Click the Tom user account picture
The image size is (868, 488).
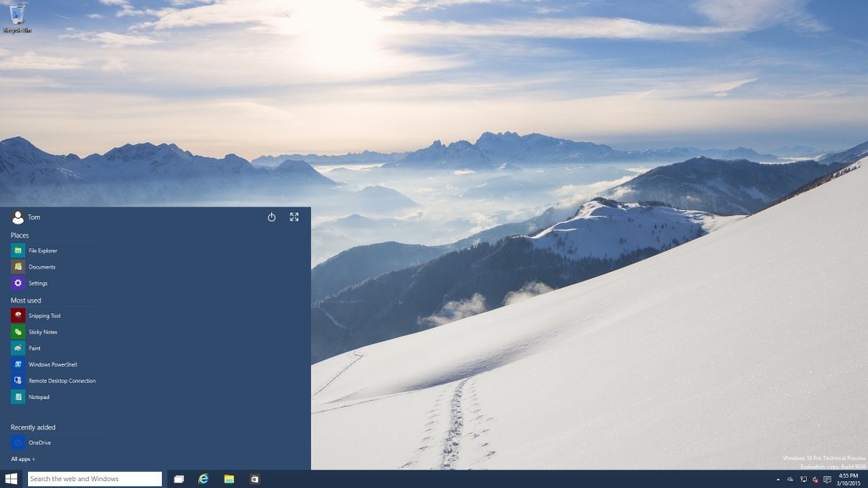point(18,218)
